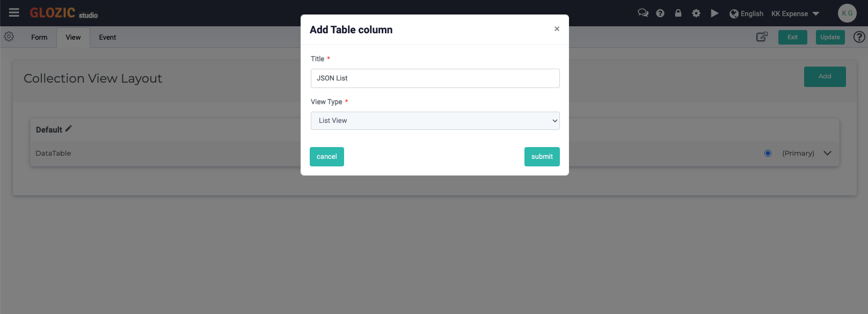
Task: Click the open-in-new-window icon beside Exit
Action: [x=762, y=37]
